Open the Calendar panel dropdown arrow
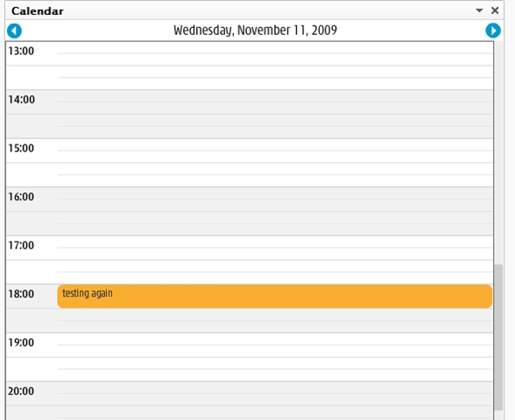 (x=479, y=10)
